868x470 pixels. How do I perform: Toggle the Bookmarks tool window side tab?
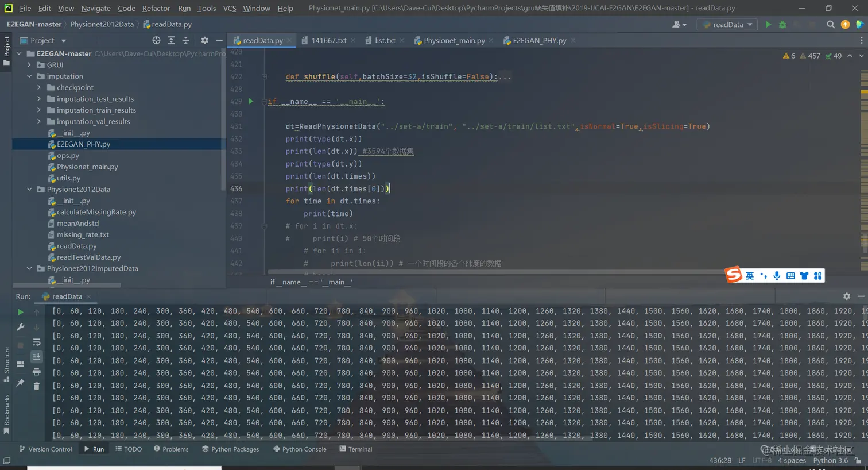pyautogui.click(x=6, y=414)
